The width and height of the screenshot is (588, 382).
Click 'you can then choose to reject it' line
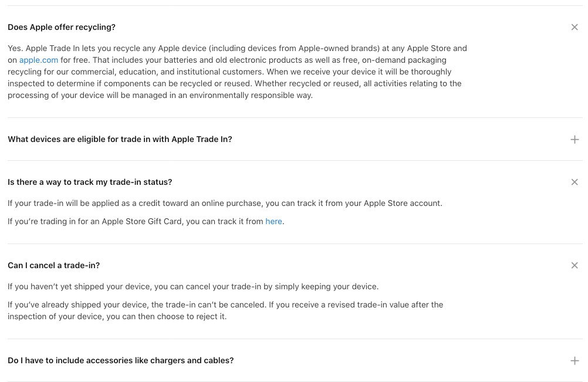point(117,316)
